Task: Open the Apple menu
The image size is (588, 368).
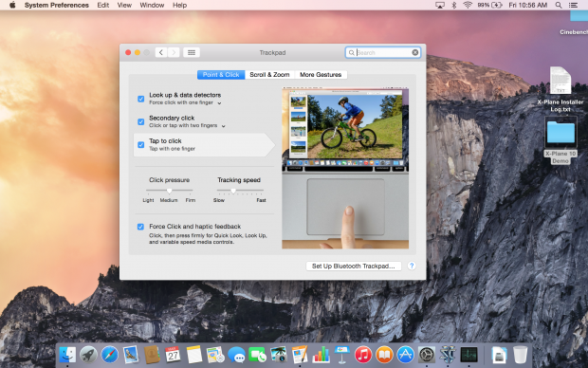Action: point(12,5)
